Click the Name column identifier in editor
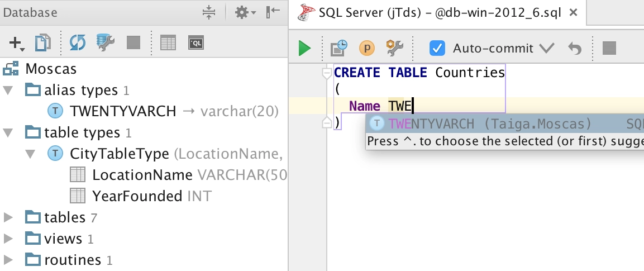The height and width of the screenshot is (271, 644). pyautogui.click(x=364, y=106)
